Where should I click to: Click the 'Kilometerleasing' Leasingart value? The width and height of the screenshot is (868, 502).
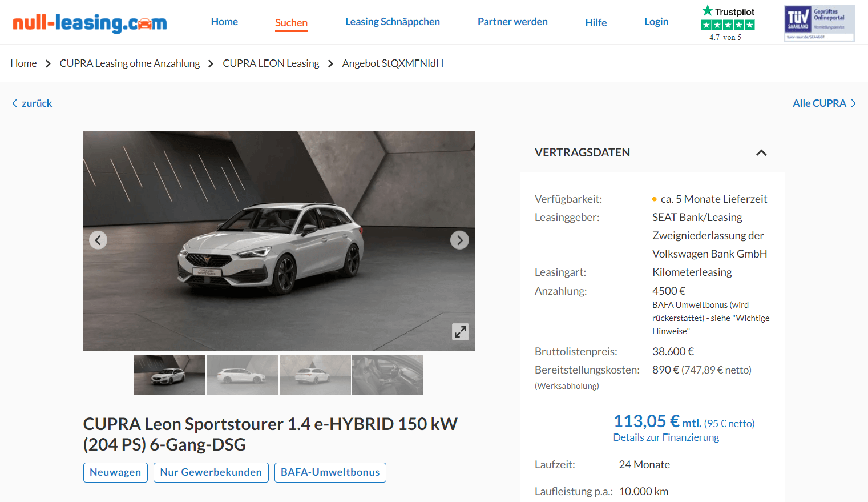tap(692, 272)
